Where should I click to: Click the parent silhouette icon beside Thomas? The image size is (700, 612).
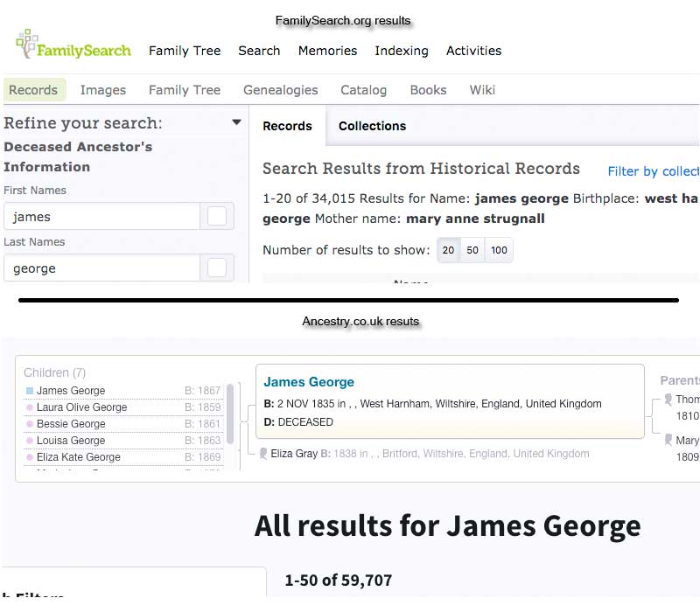pos(668,400)
